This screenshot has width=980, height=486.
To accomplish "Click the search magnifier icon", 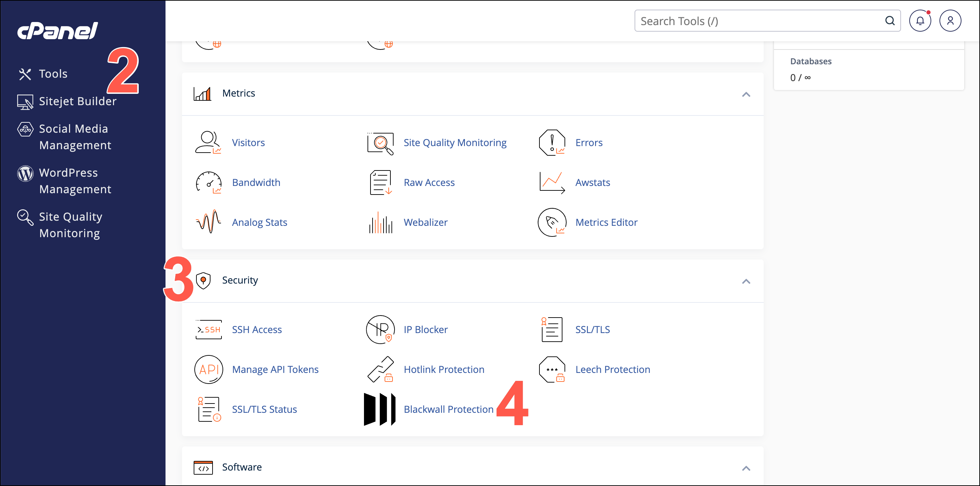I will (x=889, y=21).
